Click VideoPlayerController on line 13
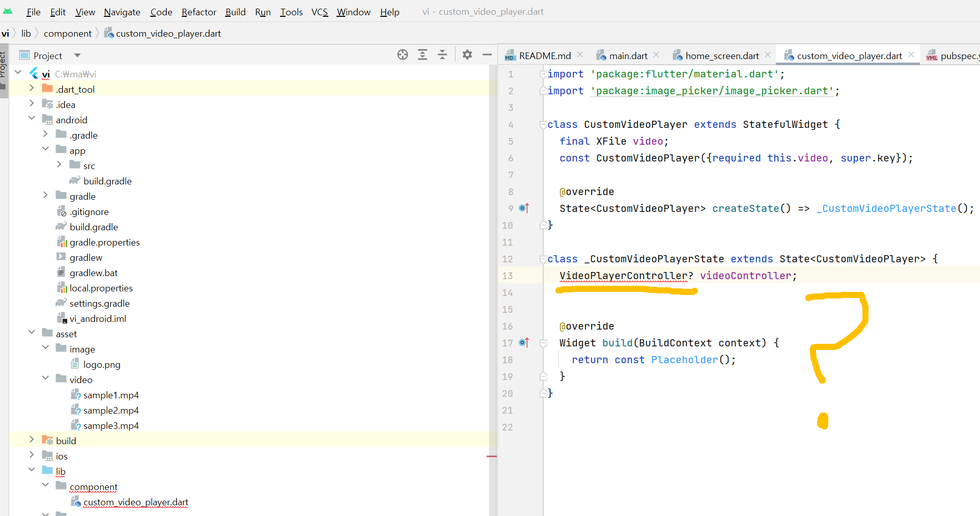The height and width of the screenshot is (516, 980). tap(623, 276)
